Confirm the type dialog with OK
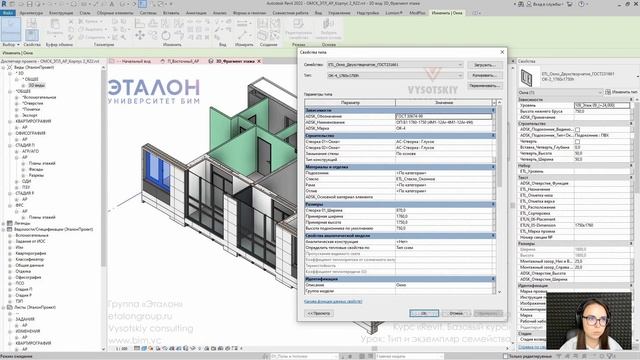 coord(424,313)
